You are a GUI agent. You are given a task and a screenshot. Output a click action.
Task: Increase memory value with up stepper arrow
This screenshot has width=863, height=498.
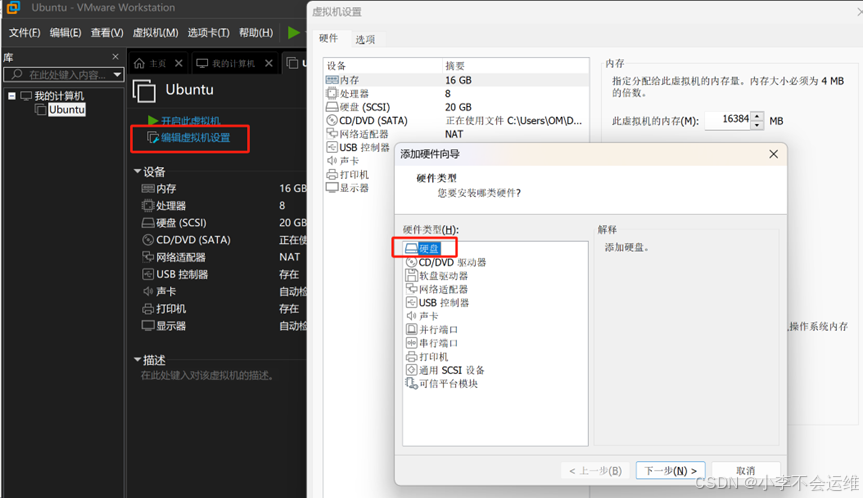coord(757,116)
